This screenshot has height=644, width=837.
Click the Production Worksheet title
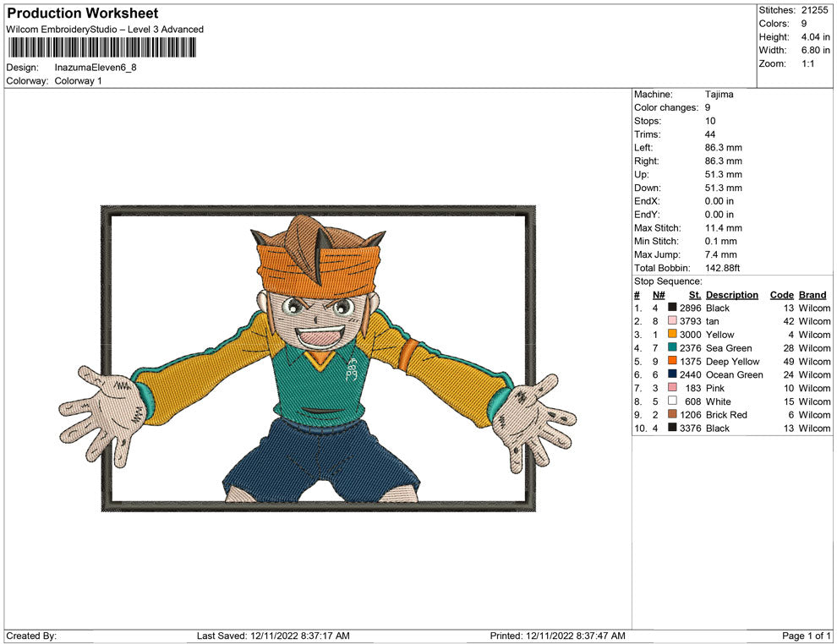83,14
